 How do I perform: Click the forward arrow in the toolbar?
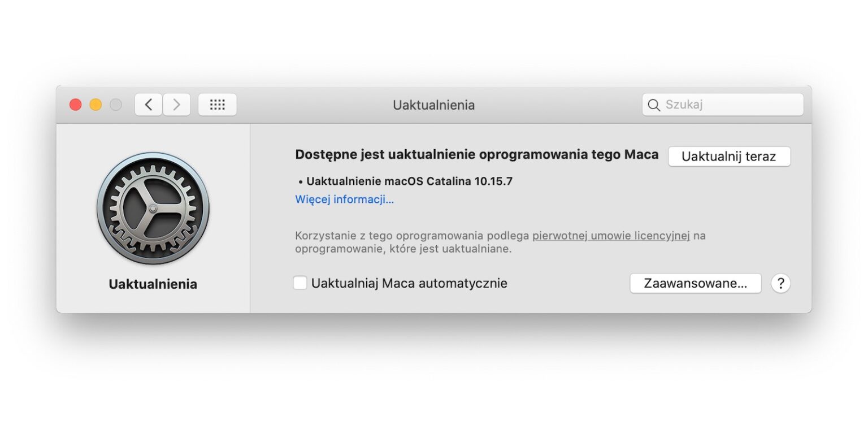(x=177, y=105)
